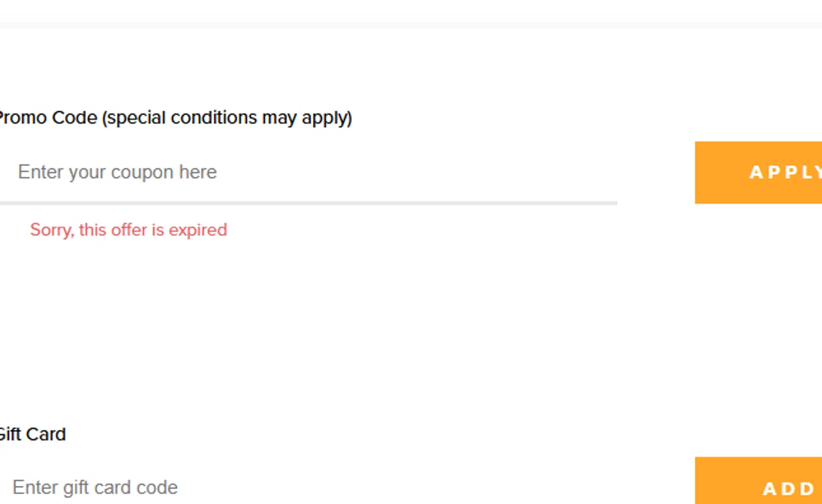Viewport: 822px width, 504px height.
Task: Place cursor in the coupon text box
Action: [384, 172]
